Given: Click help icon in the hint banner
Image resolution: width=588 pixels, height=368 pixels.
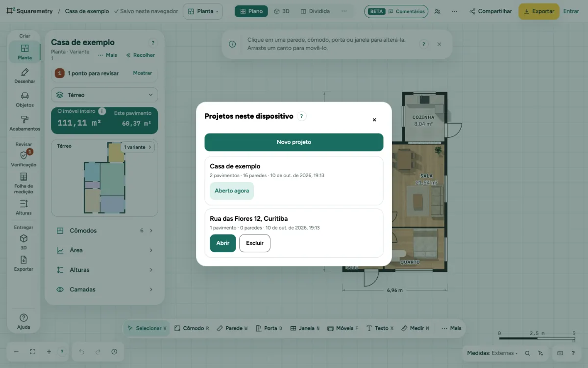Looking at the screenshot, I should pyautogui.click(x=424, y=44).
